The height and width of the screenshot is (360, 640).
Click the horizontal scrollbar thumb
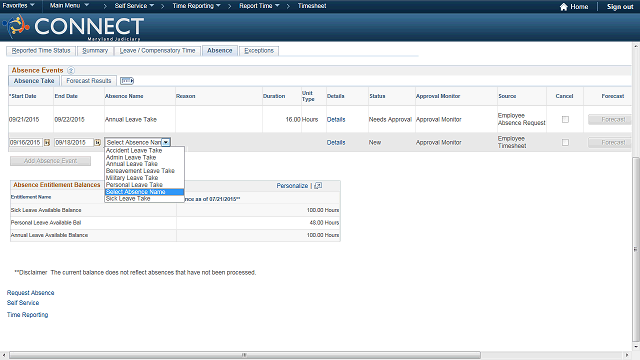(244, 355)
